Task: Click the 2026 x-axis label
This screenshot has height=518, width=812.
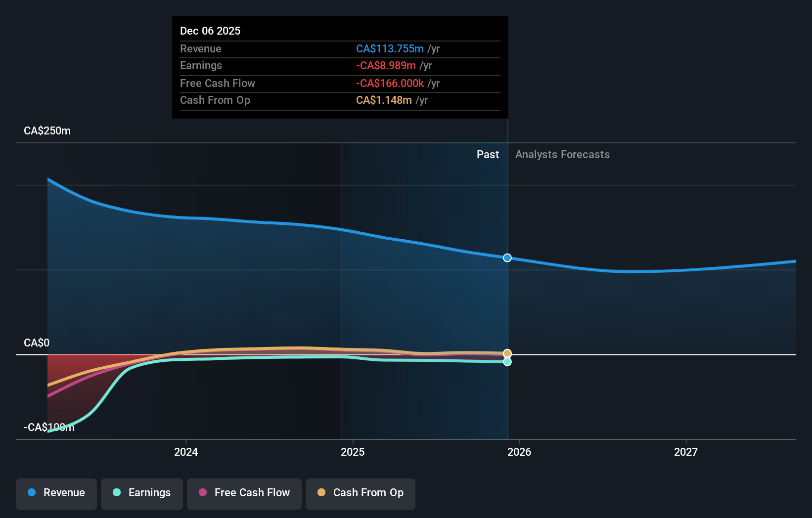Action: pos(519,452)
